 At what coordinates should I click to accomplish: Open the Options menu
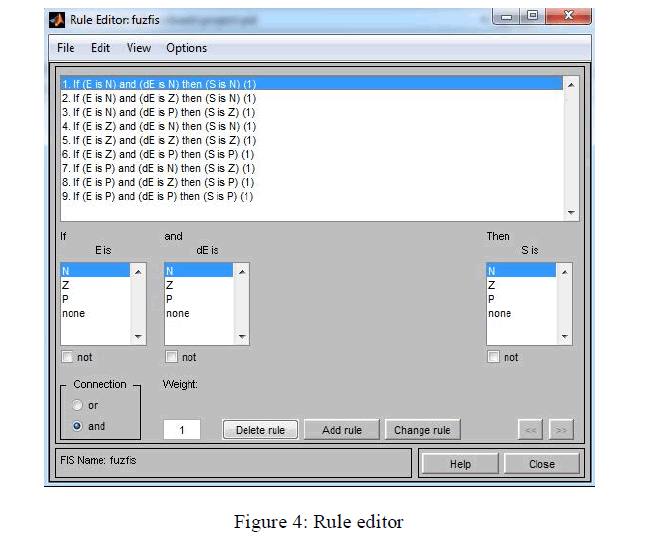click(x=186, y=48)
